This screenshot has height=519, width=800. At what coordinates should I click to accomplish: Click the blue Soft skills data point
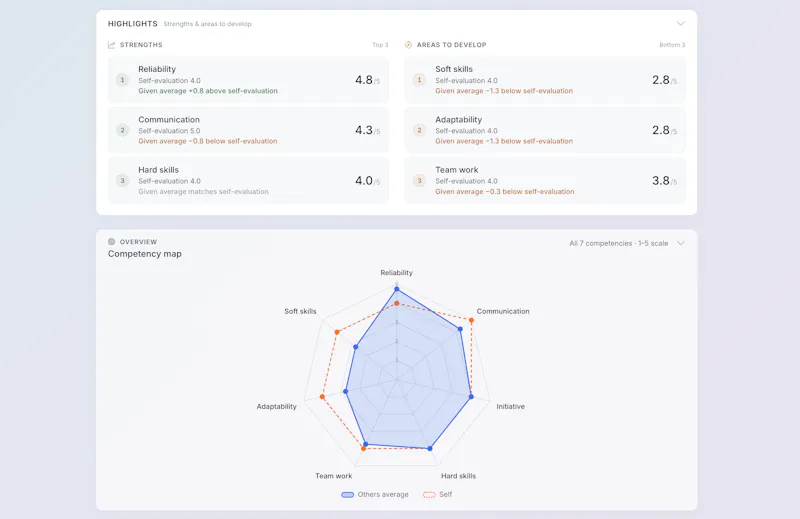tap(356, 347)
